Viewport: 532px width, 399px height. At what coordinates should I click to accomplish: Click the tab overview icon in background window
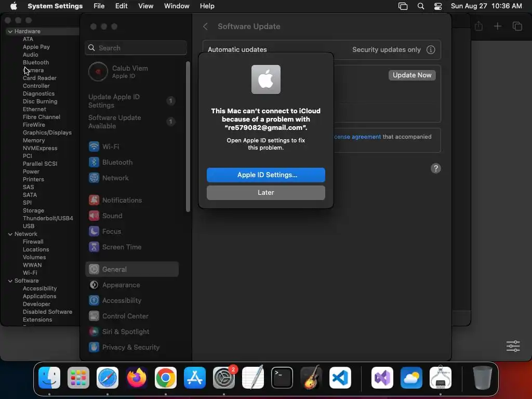pyautogui.click(x=517, y=26)
